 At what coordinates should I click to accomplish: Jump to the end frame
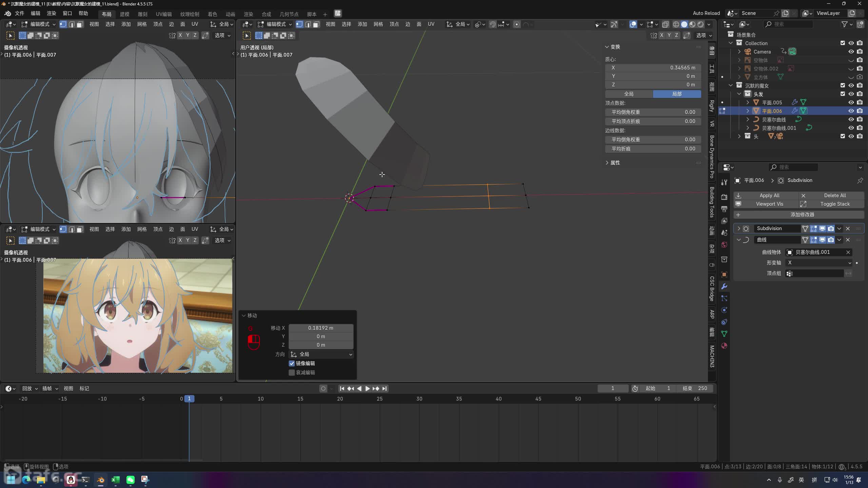pos(384,388)
